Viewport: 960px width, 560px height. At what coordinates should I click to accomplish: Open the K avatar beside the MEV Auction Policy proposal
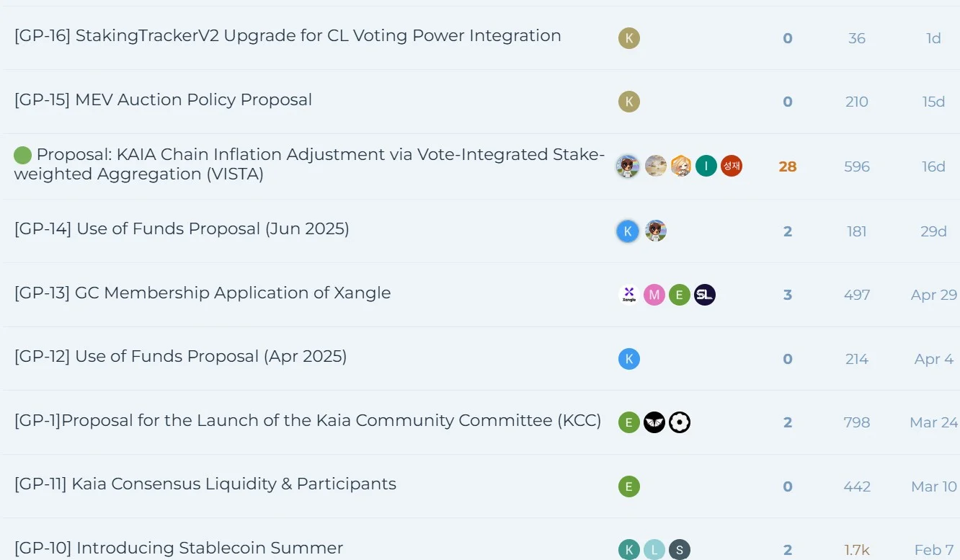tap(629, 102)
